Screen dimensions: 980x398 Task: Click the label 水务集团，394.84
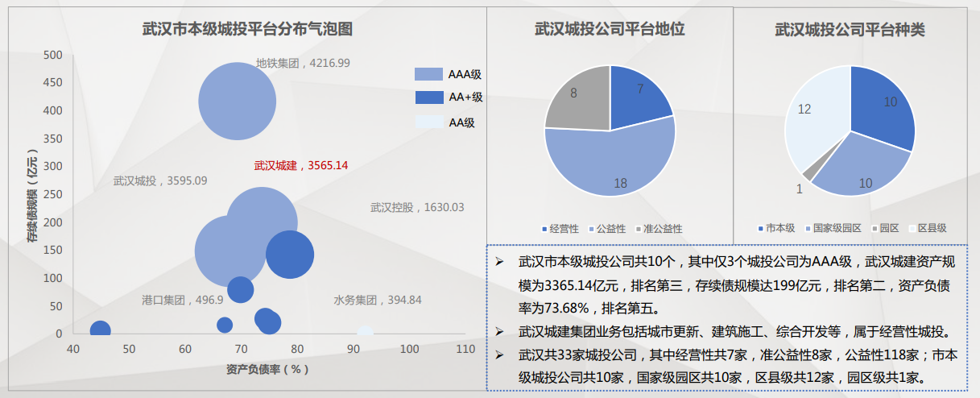tap(378, 300)
